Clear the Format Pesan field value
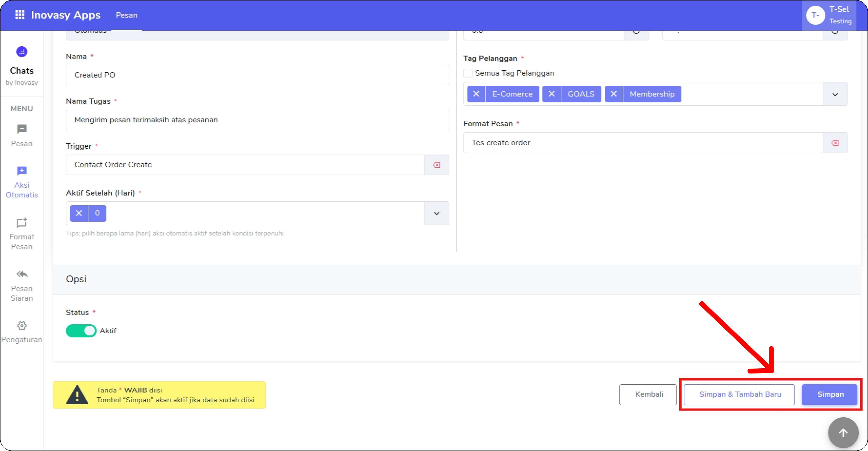Viewport: 868px width, 451px height. pyautogui.click(x=835, y=143)
